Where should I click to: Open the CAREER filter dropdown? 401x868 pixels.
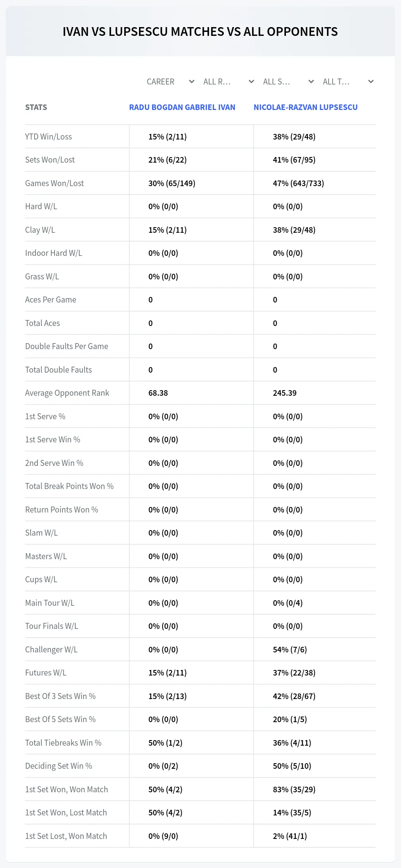tap(170, 82)
